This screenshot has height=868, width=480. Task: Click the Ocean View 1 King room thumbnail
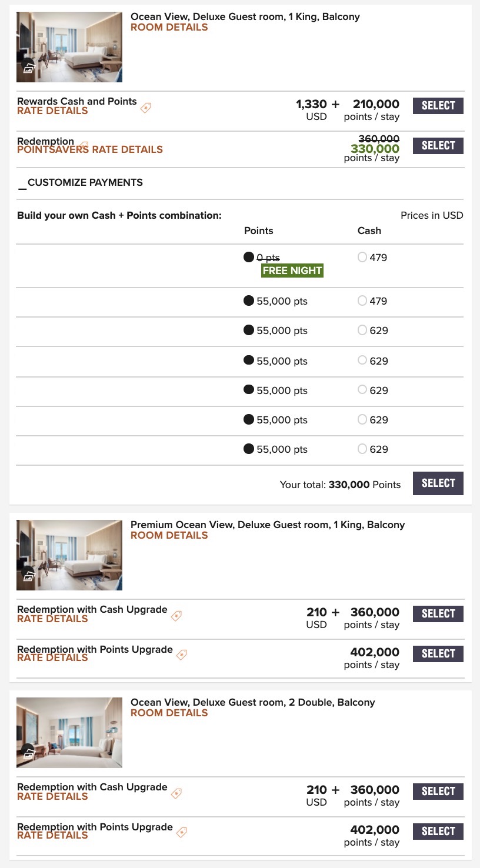tap(69, 47)
